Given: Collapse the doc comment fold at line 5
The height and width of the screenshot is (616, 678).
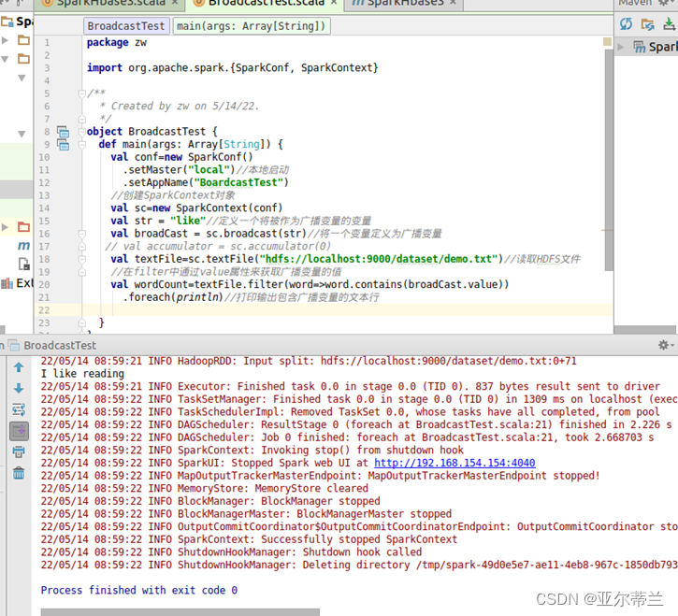Looking at the screenshot, I should pyautogui.click(x=81, y=93).
